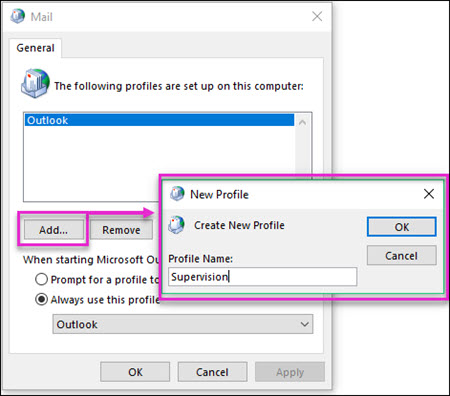Click the 'Create New Profile' label
The image size is (450, 396).
(x=239, y=225)
